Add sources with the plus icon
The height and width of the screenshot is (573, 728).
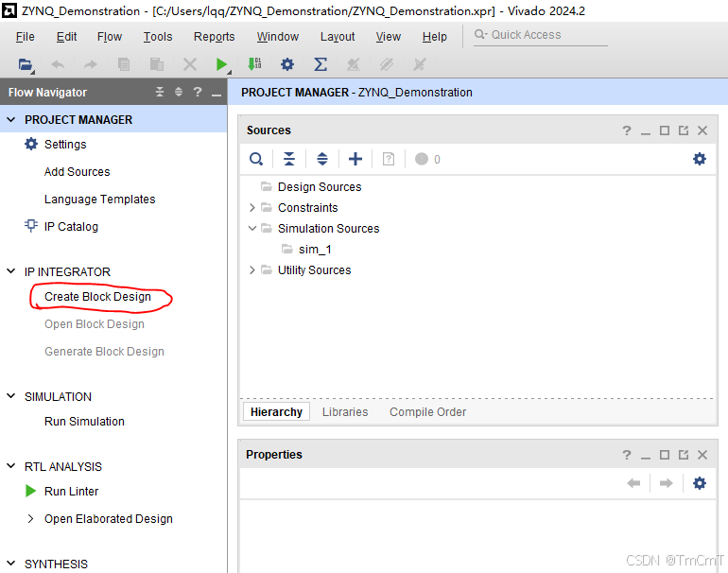click(355, 159)
